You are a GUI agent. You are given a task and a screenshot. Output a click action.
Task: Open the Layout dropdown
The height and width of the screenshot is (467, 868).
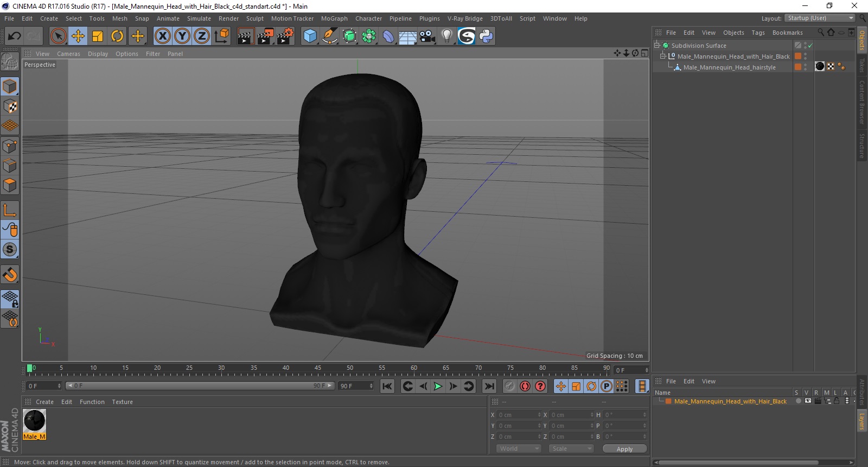pos(820,18)
